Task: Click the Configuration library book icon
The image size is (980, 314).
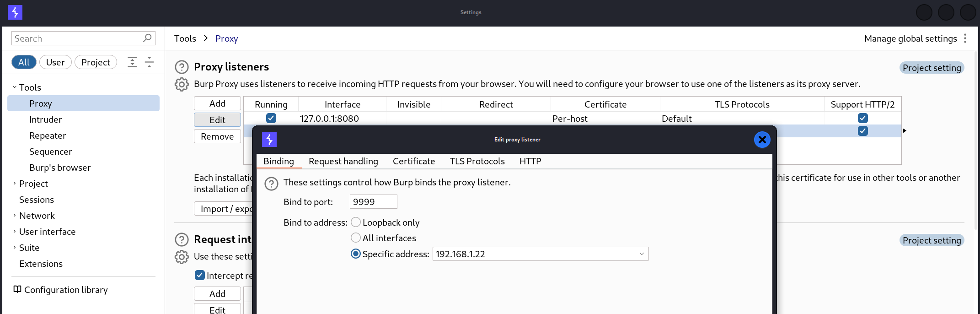Action: click(17, 289)
